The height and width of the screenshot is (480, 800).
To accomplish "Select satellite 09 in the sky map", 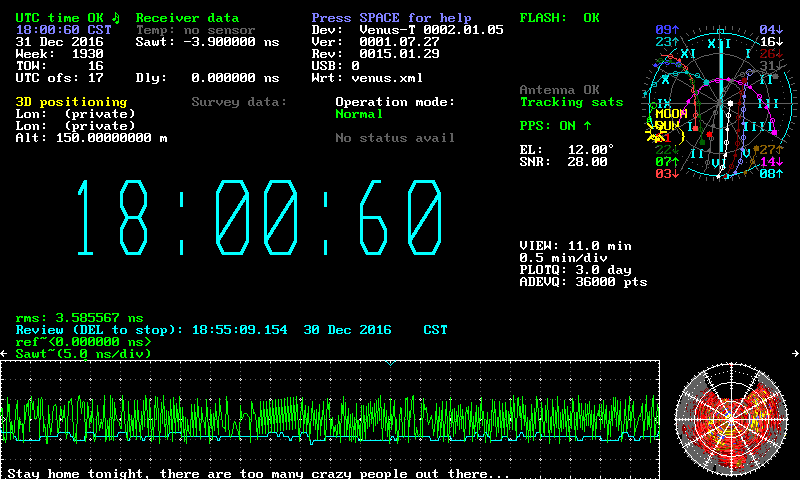I will click(666, 30).
